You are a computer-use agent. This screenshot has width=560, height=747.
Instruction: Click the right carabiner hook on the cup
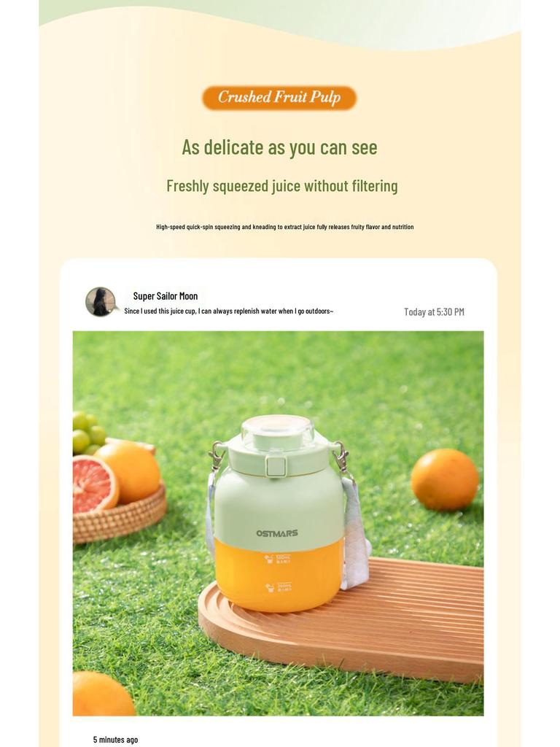pos(341,457)
